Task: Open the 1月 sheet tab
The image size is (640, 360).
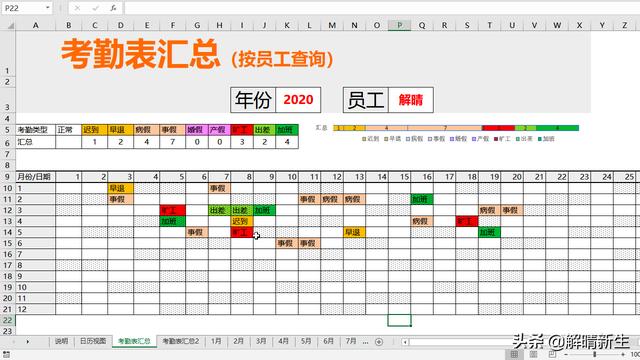Action: tap(216, 341)
